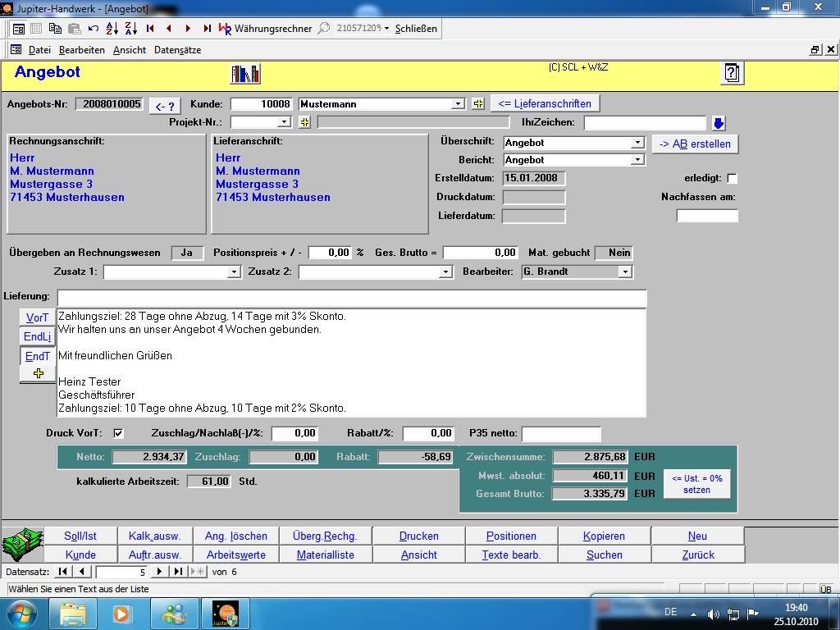The height and width of the screenshot is (630, 840).
Task: Open Windows Explorer from the taskbar
Action: pyautogui.click(x=73, y=613)
